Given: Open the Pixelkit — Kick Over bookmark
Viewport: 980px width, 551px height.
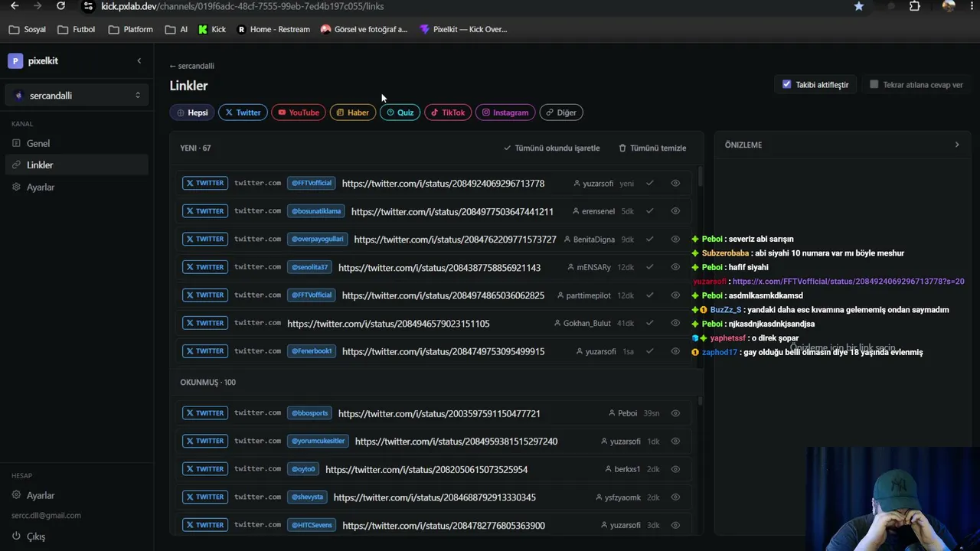Looking at the screenshot, I should (463, 30).
